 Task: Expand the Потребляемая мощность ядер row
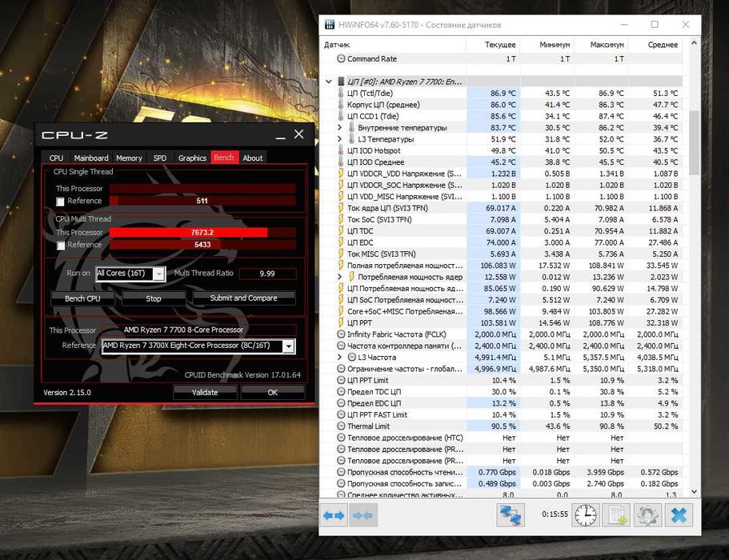(339, 277)
